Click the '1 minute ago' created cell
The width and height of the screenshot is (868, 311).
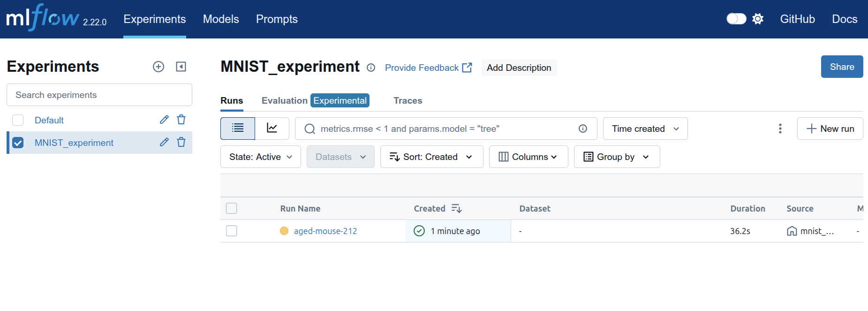pyautogui.click(x=458, y=231)
